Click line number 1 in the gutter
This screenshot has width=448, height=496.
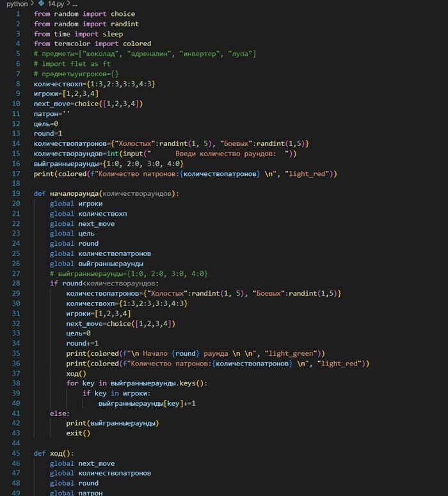[x=18, y=14]
